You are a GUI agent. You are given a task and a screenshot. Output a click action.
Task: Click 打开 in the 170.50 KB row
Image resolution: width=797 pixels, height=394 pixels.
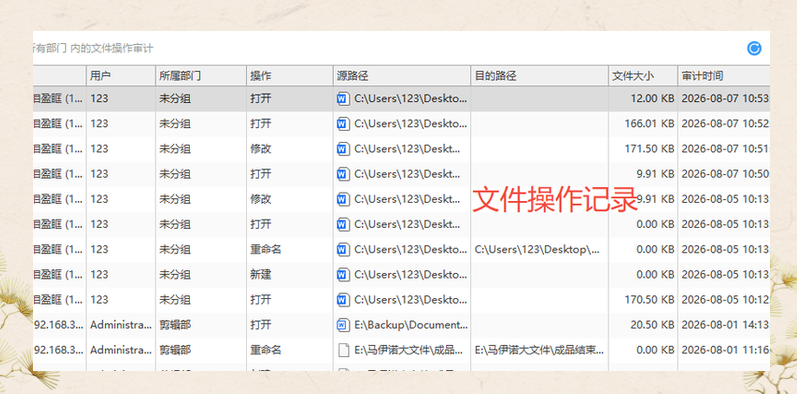point(261,300)
